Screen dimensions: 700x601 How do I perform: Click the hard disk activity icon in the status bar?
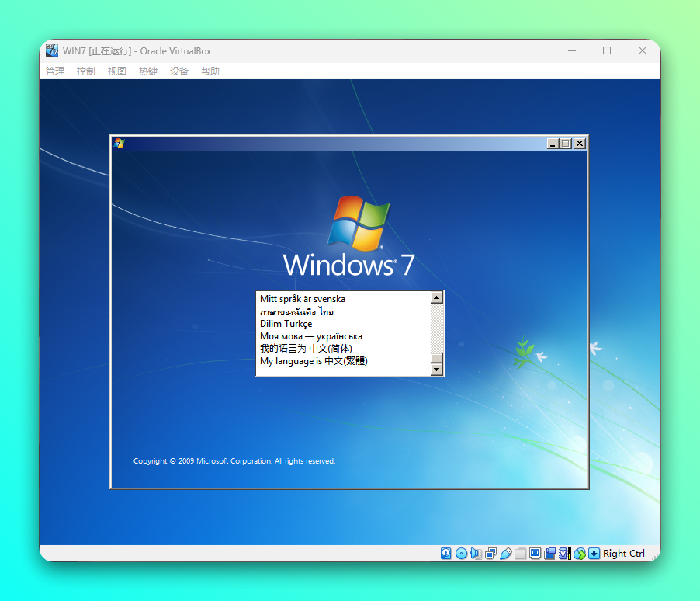tap(445, 553)
